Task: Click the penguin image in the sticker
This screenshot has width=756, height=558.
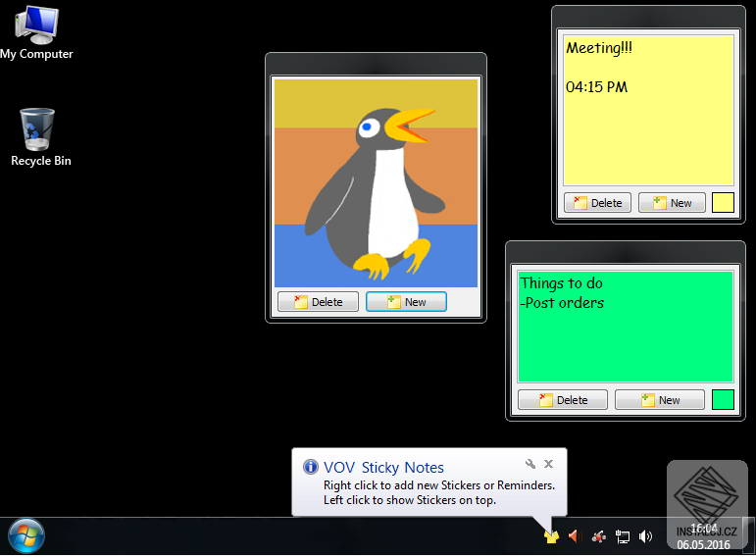Action: point(376,183)
